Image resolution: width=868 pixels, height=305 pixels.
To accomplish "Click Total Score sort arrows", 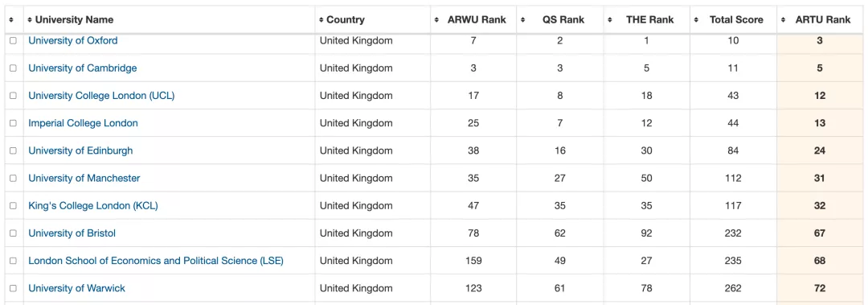I will point(696,20).
